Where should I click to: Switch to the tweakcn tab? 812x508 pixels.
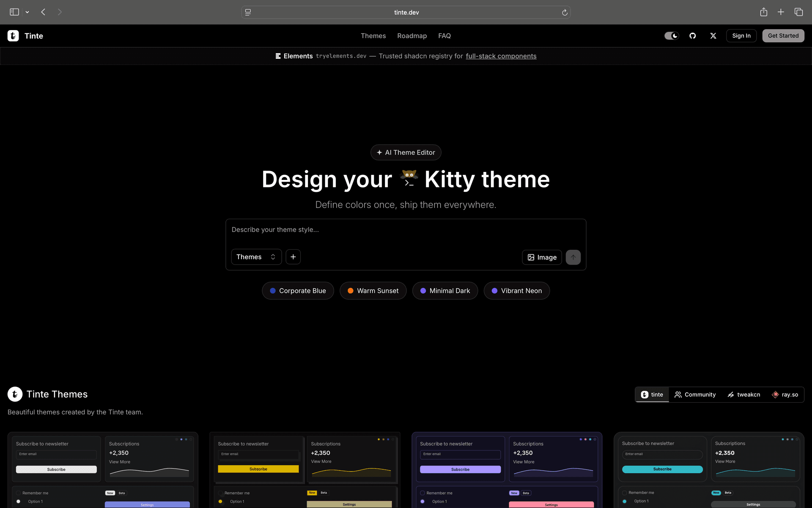click(743, 395)
